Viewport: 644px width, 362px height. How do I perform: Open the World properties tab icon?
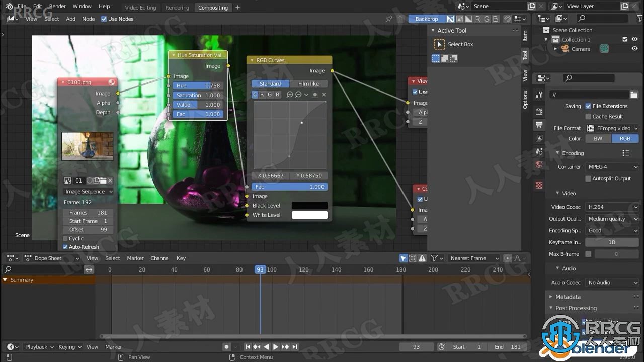click(x=539, y=164)
